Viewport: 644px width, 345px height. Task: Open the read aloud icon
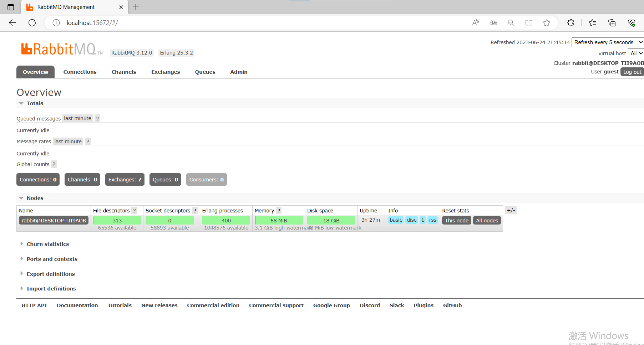pos(476,23)
